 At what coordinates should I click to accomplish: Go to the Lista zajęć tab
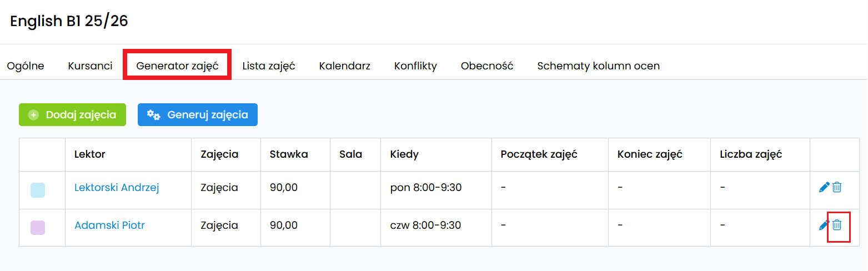(x=269, y=66)
